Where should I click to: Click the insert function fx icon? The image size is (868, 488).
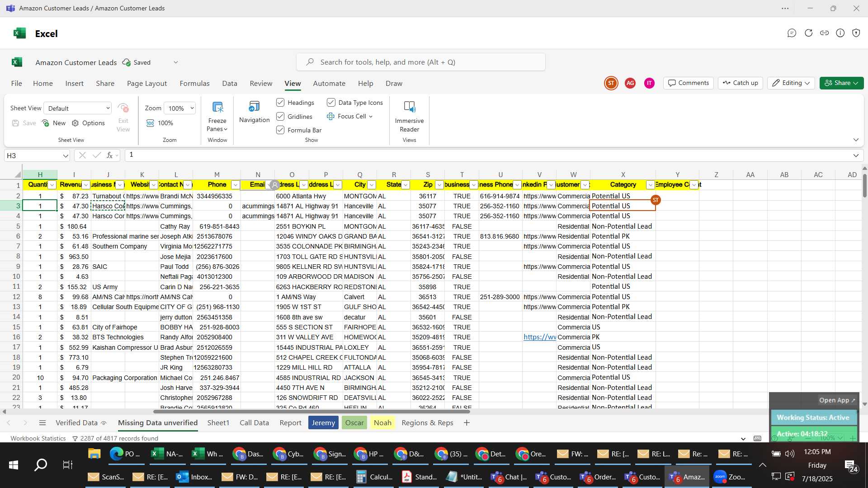tap(110, 155)
